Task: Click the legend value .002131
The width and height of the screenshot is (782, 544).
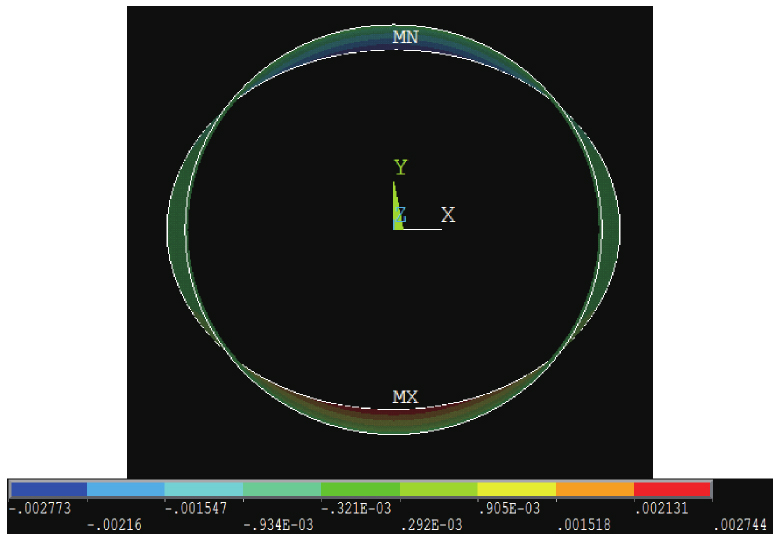Action: pos(661,509)
